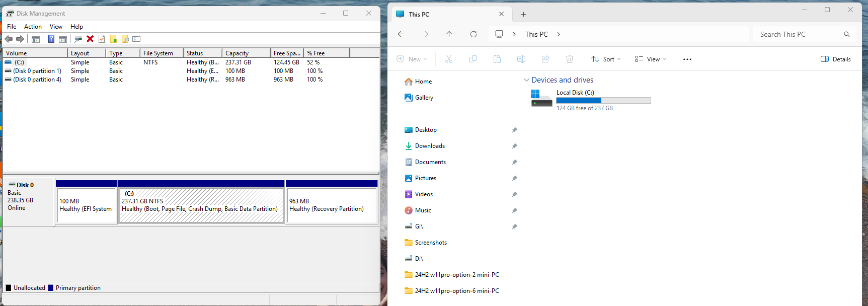Image resolution: width=868 pixels, height=306 pixels.
Task: Sort by the File System column header
Action: click(x=162, y=53)
